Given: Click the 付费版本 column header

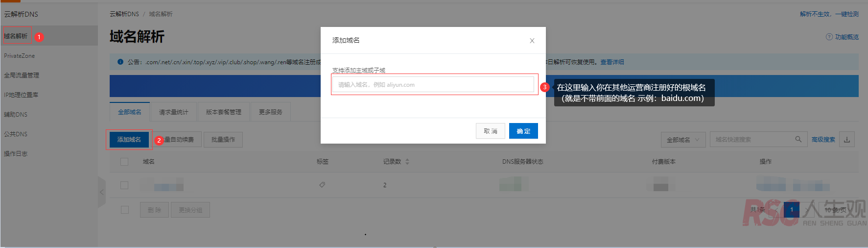Looking at the screenshot, I should pyautogui.click(x=664, y=162).
